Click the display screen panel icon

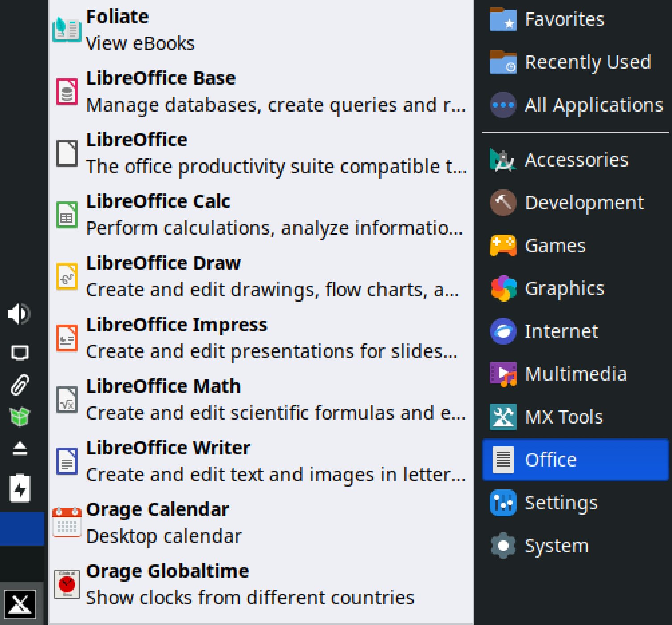click(x=20, y=353)
